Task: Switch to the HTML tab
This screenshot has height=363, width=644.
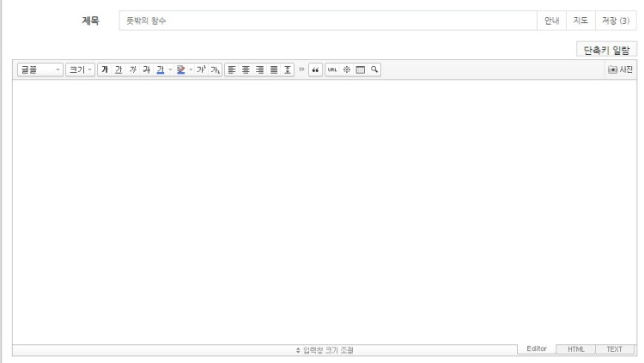Action: pos(575,349)
